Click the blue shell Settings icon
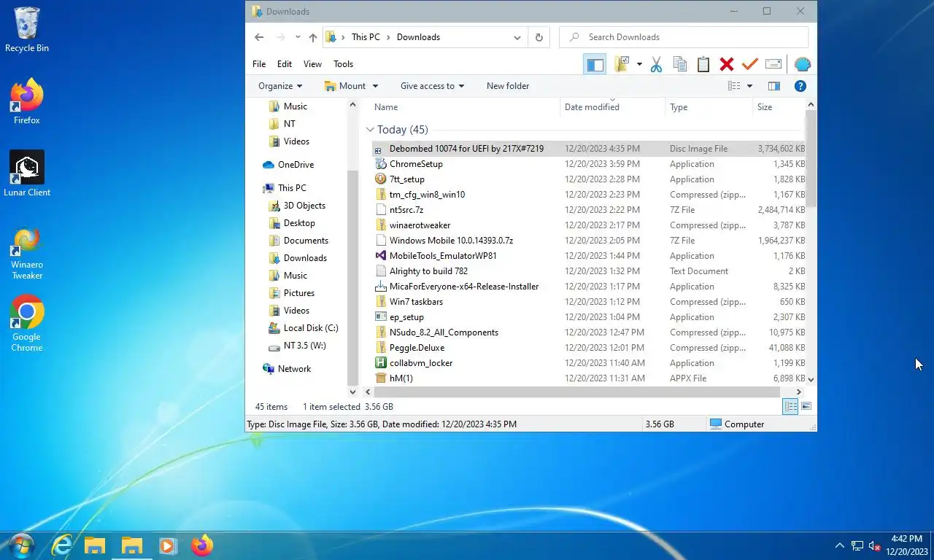 click(802, 64)
